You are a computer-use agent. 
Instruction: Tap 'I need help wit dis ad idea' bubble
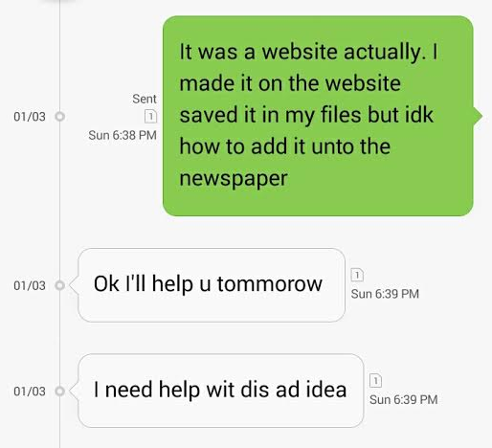tap(221, 391)
